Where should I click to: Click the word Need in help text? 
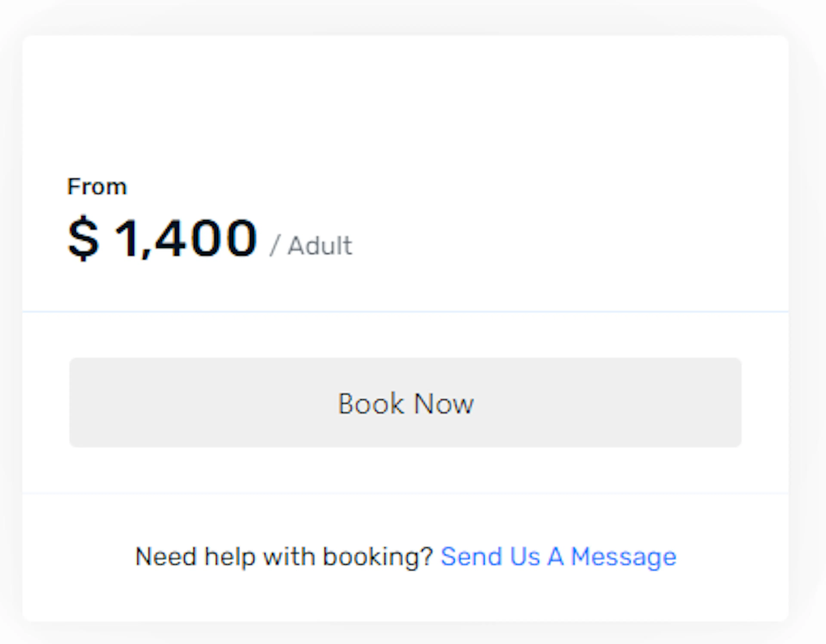click(x=166, y=557)
